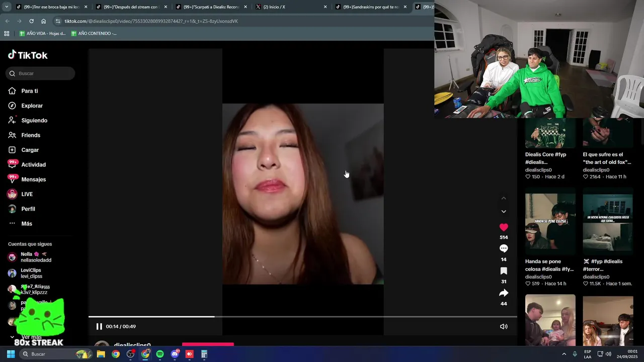The image size is (644, 362).
Task: View site information icon in address bar
Action: [x=58, y=21]
